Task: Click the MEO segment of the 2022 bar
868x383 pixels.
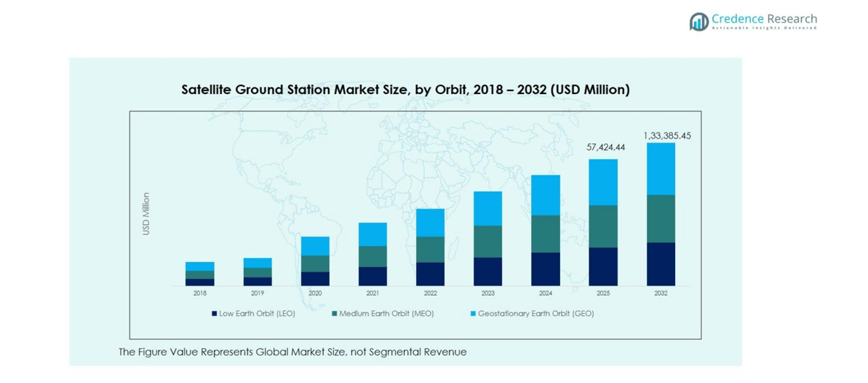Action: tap(430, 249)
